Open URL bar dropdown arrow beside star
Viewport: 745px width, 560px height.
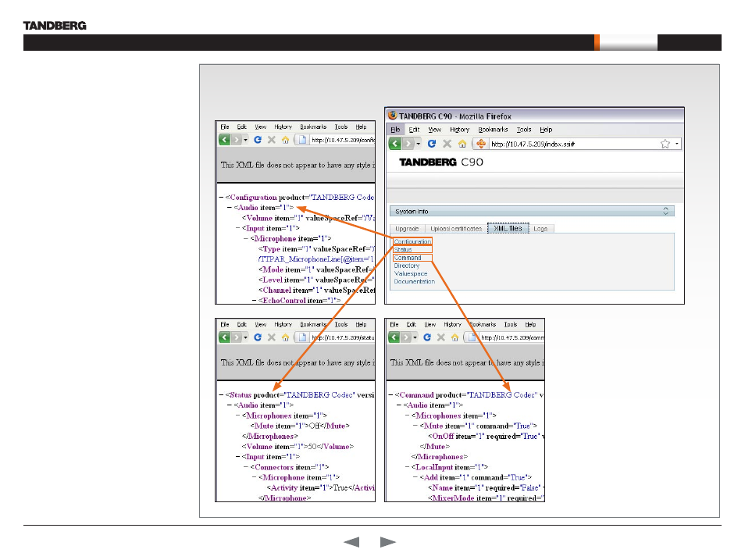point(677,144)
